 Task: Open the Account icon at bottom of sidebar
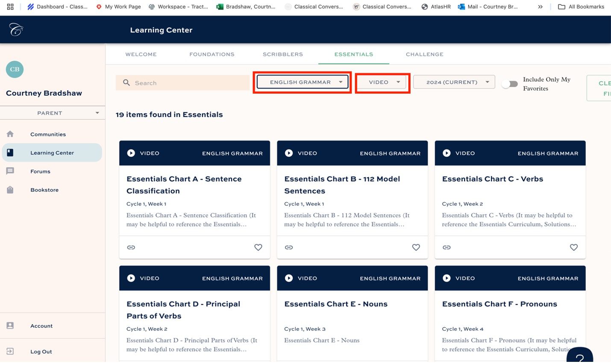tap(10, 326)
